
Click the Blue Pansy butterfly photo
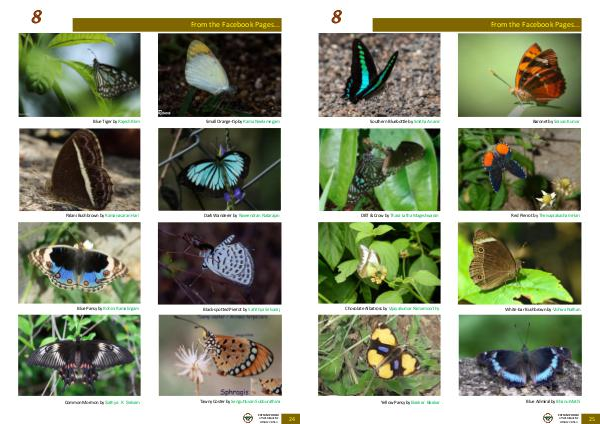point(79,263)
